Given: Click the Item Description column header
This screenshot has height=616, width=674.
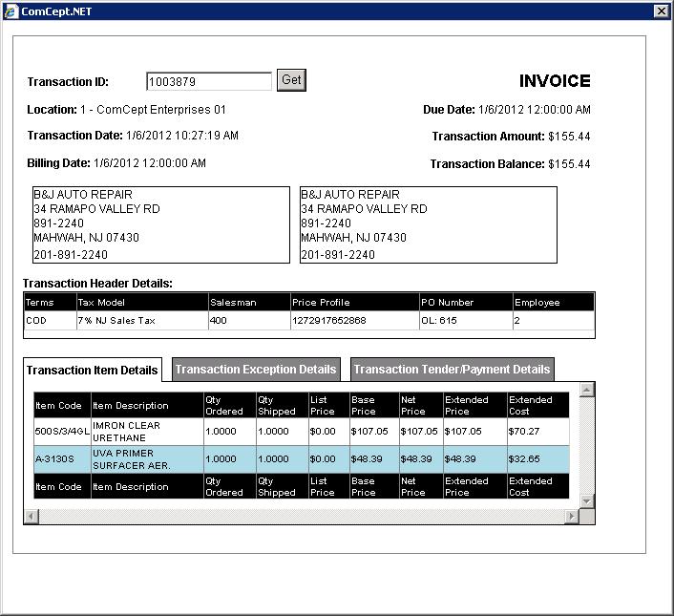Looking at the screenshot, I should (x=146, y=406).
